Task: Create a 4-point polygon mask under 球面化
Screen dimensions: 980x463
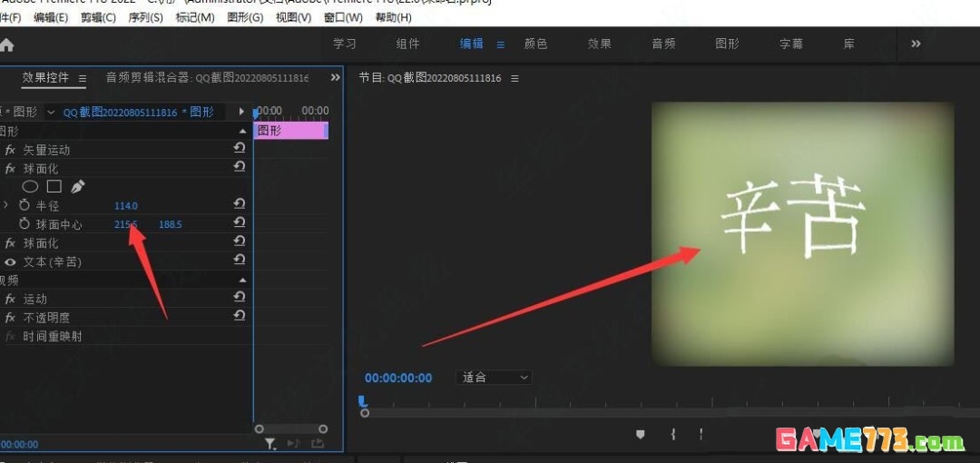Action: (x=54, y=186)
